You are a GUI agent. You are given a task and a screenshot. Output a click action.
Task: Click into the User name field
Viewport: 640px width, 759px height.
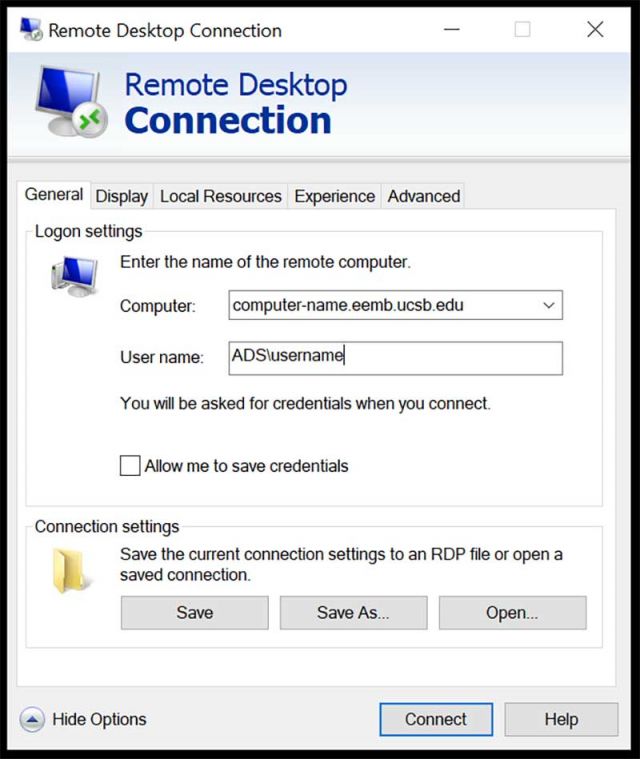[395, 358]
